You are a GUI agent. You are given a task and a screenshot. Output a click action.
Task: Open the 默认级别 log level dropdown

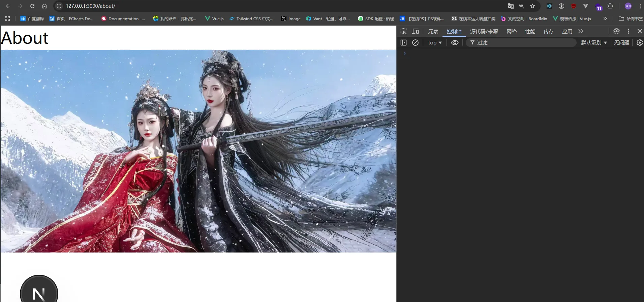coord(594,42)
